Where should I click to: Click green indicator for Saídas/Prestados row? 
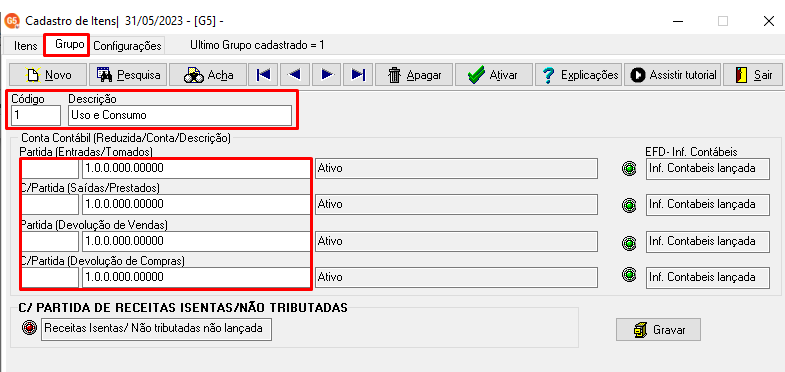[629, 205]
